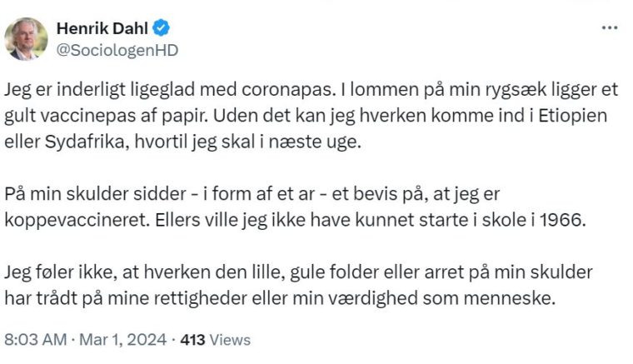Screen dimensions: 633x364
Task: Click the Mar 1, 2024 date
Action: (x=125, y=340)
